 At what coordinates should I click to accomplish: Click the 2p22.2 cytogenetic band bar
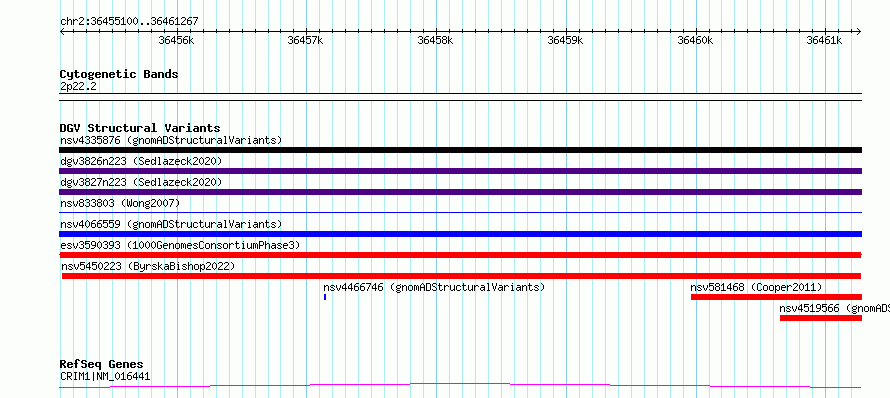point(460,97)
